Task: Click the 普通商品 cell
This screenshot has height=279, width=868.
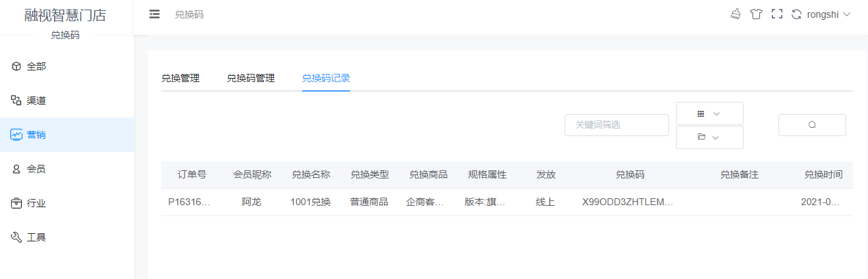Action: coord(370,202)
